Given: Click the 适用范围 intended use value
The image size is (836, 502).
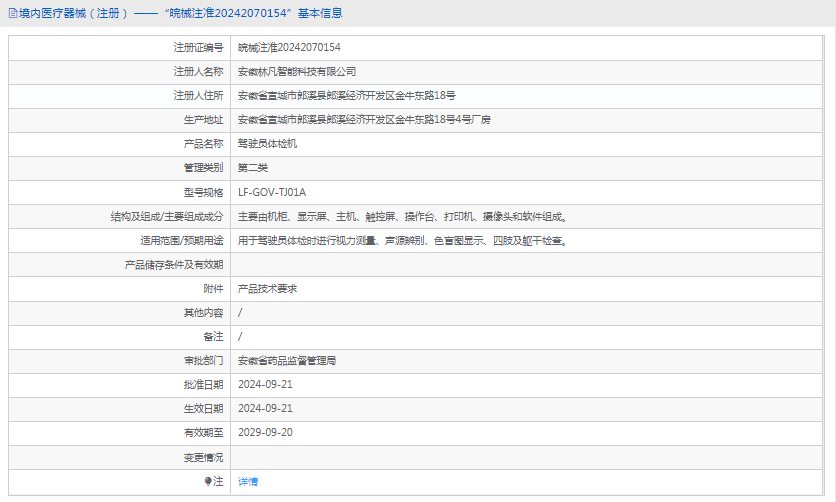Looking at the screenshot, I should click(x=404, y=240).
